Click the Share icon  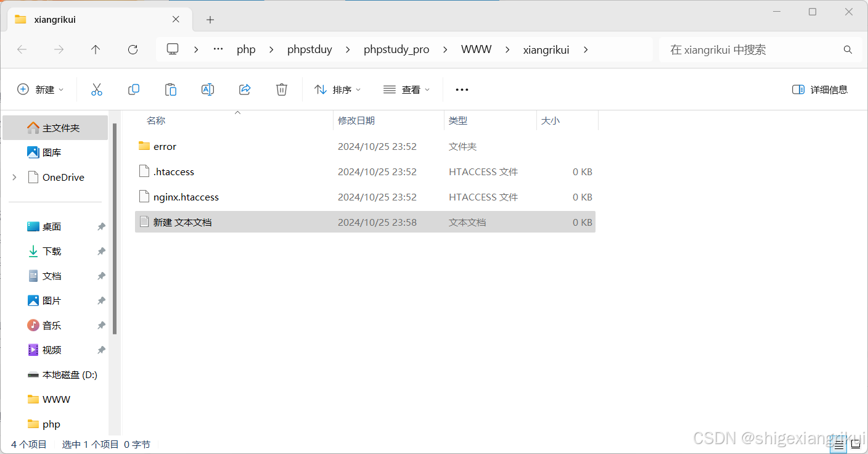point(245,89)
